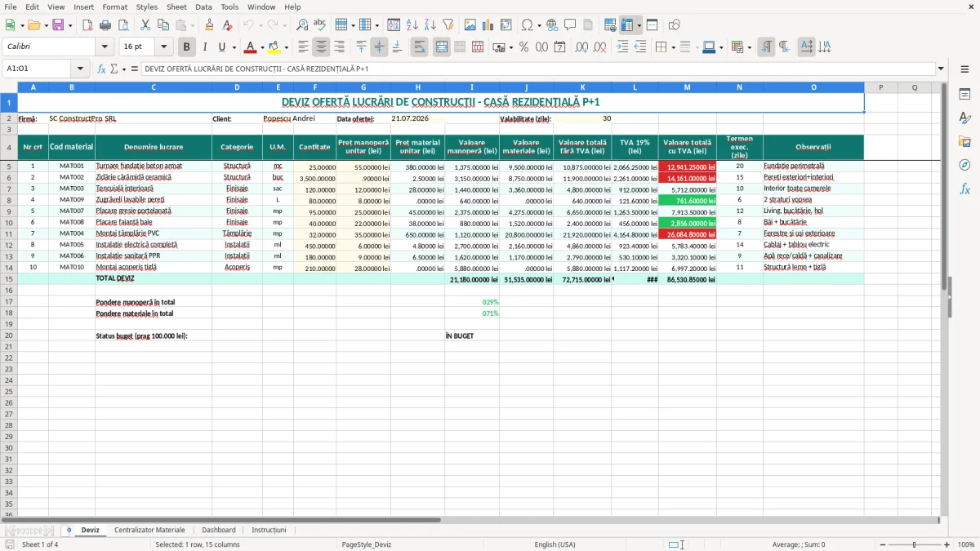Screen dimensions: 980x551
Task: Click the Sort Descending icon
Action: point(430,25)
